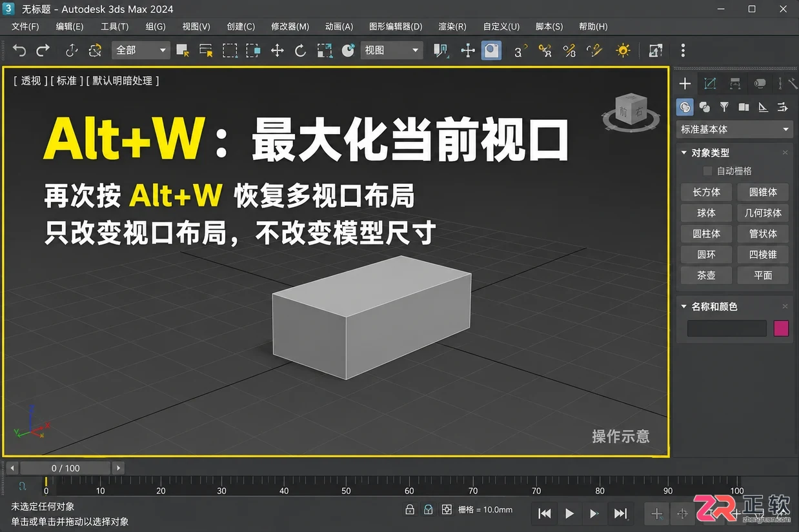
Task: Choose the rectangular selection region tool
Action: [230, 50]
